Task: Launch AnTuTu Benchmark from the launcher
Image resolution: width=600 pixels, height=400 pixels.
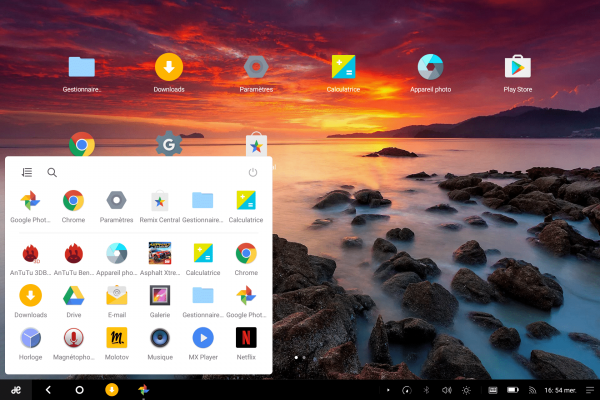Action: pyautogui.click(x=73, y=253)
